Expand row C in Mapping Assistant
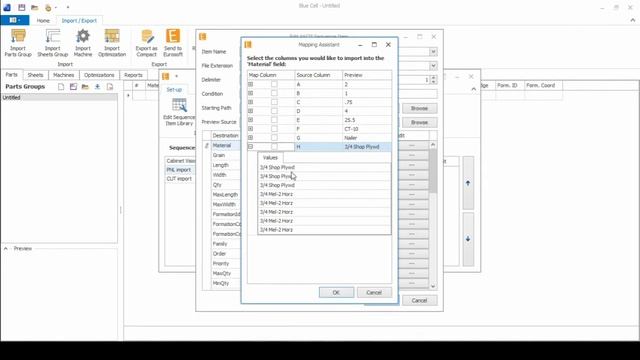Image resolution: width=640 pixels, height=360 pixels. 251,102
